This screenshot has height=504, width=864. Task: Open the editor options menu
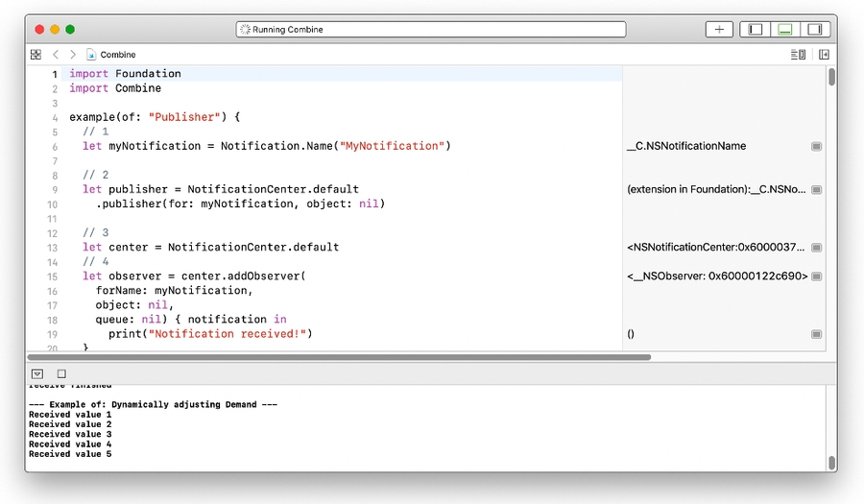tap(797, 55)
